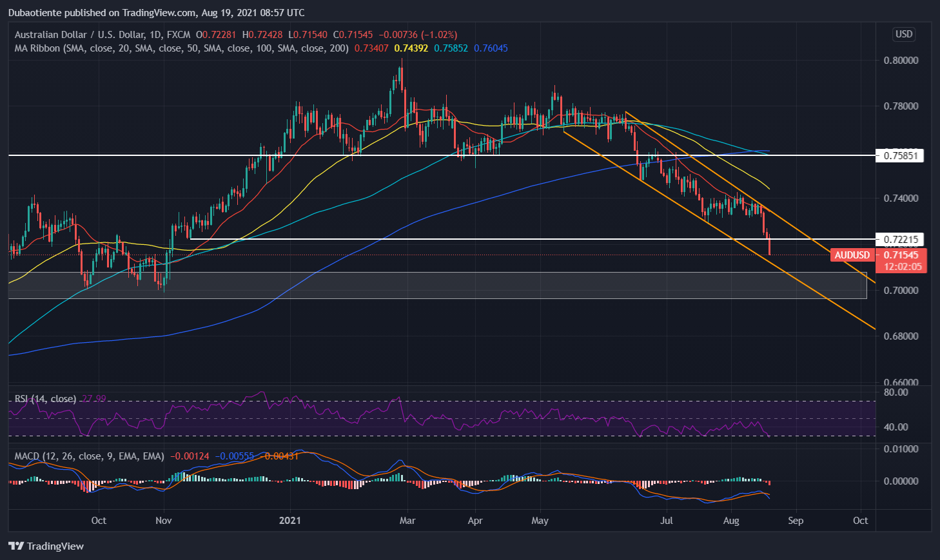Click the May label on time axis

click(540, 521)
